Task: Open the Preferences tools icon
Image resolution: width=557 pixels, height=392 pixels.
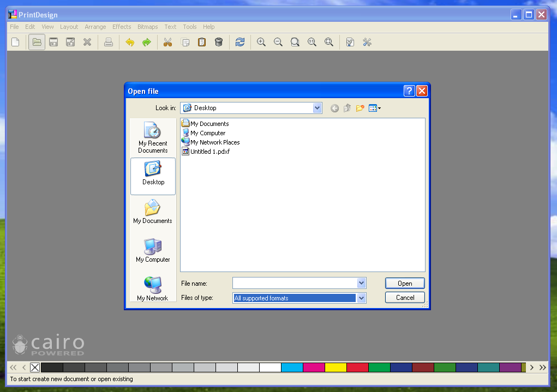Action: (x=367, y=43)
